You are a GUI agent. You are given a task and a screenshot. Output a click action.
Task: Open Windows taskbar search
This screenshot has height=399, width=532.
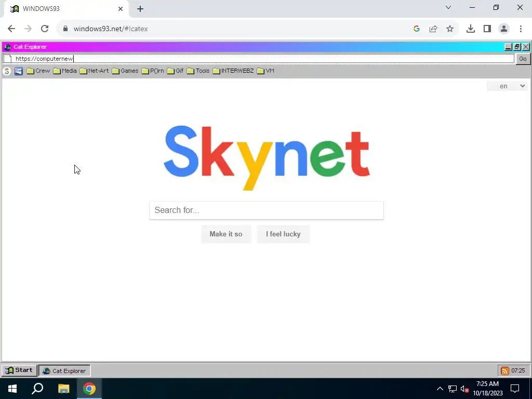(37, 389)
